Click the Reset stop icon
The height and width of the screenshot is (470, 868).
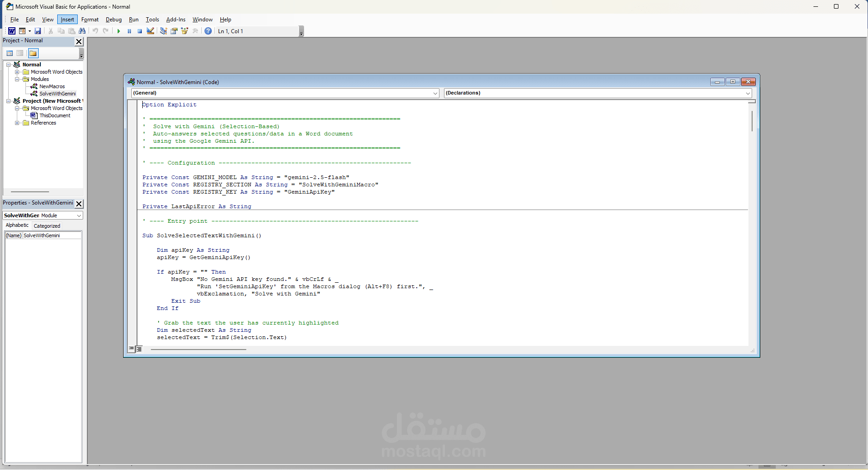point(140,31)
